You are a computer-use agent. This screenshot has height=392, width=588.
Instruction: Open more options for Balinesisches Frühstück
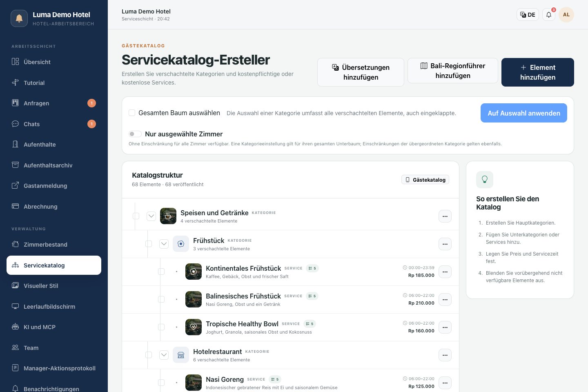[x=445, y=300]
